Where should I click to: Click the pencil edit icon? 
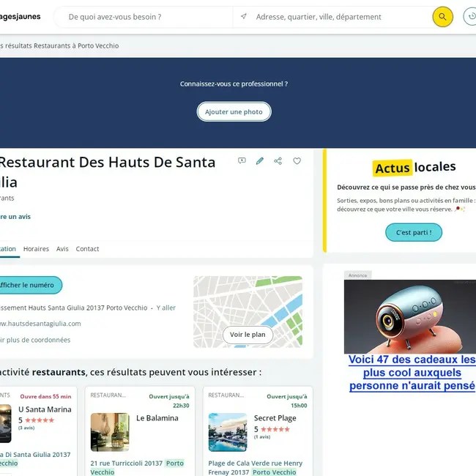coord(260,161)
